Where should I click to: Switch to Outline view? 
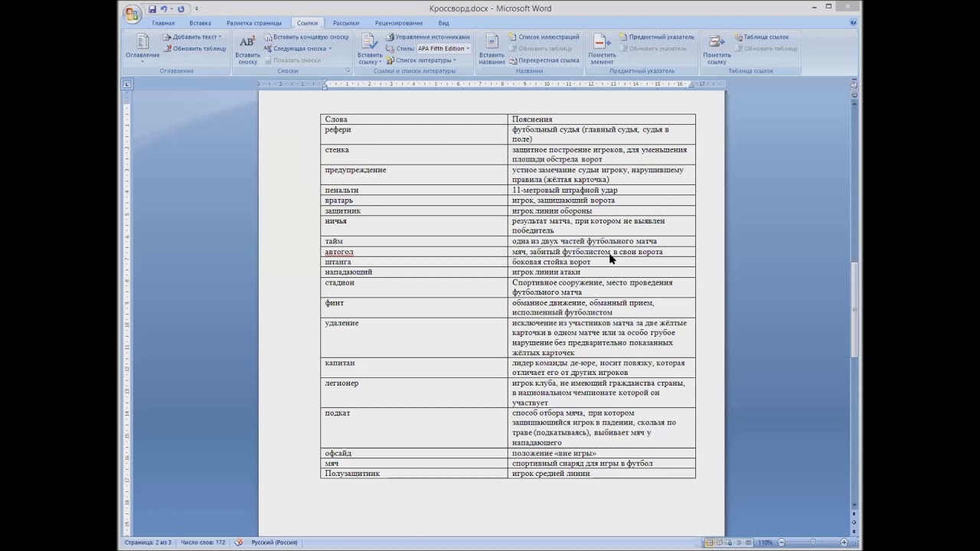pyautogui.click(x=740, y=543)
